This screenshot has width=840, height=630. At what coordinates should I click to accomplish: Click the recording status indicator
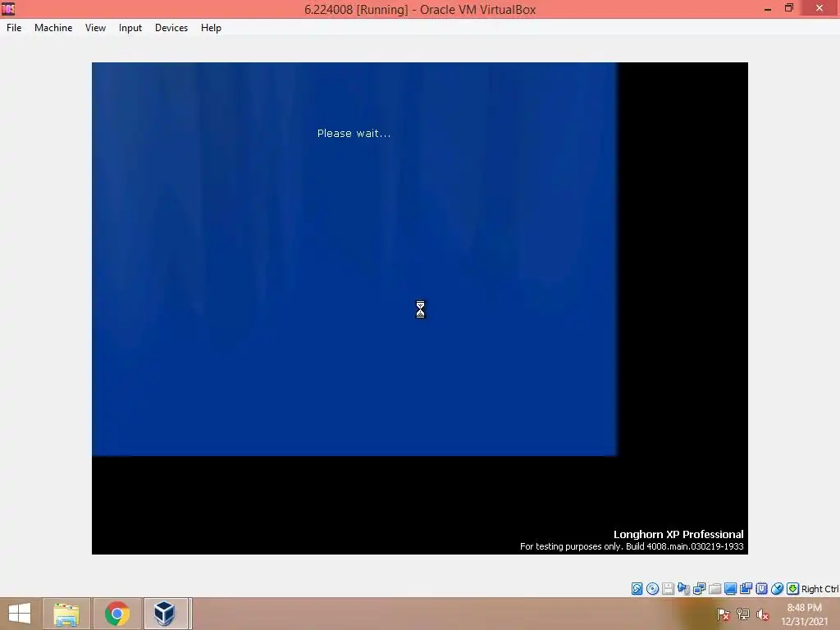coord(746,589)
